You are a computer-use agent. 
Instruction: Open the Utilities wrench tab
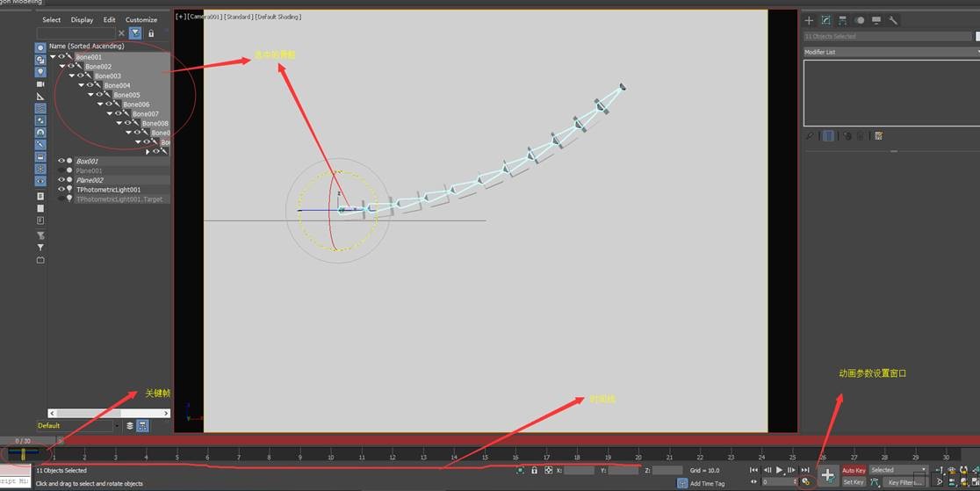click(893, 20)
